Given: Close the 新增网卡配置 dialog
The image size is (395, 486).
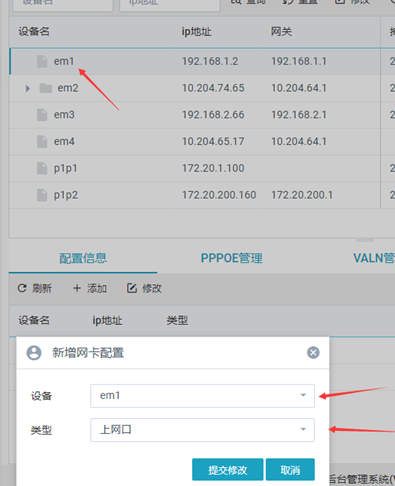Looking at the screenshot, I should pyautogui.click(x=313, y=352).
